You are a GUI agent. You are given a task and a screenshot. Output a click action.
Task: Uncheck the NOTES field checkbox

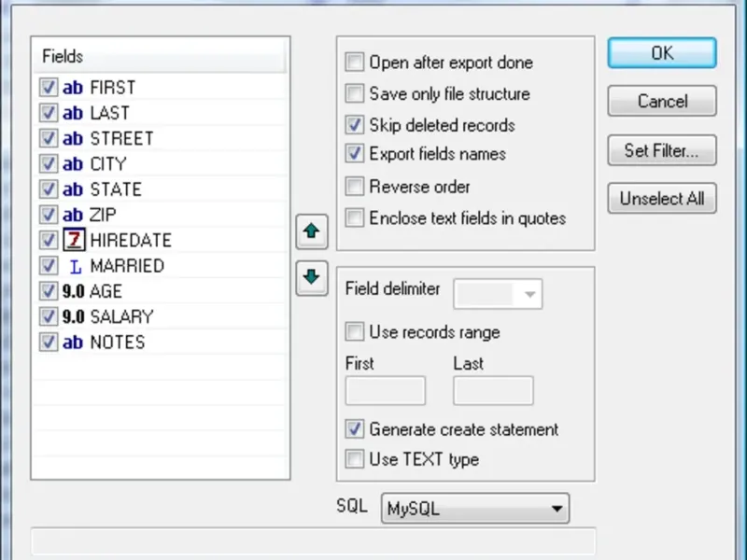pyautogui.click(x=49, y=343)
